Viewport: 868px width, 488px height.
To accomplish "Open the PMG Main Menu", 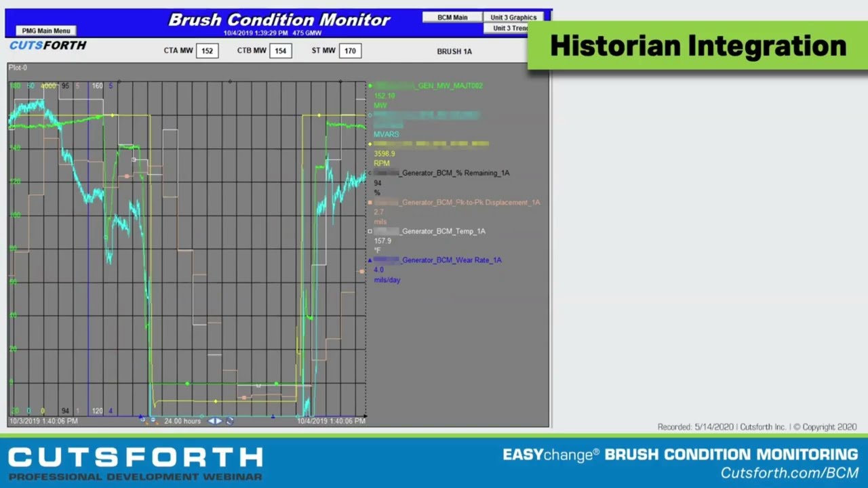I will [x=46, y=30].
